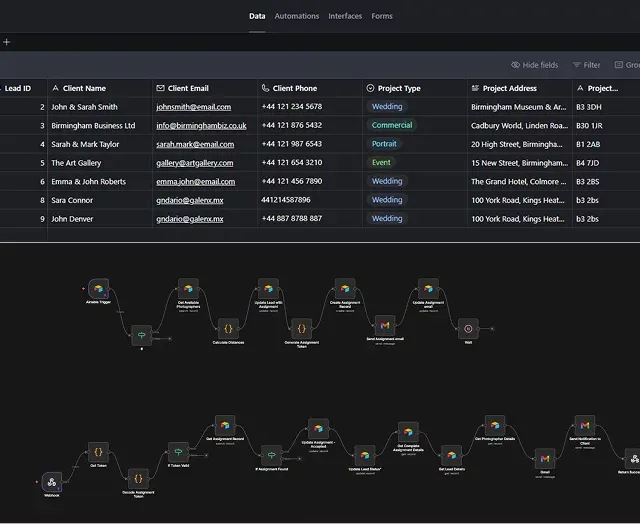Click the If Token Valid node
This screenshot has height=524, width=640.
tap(177, 452)
